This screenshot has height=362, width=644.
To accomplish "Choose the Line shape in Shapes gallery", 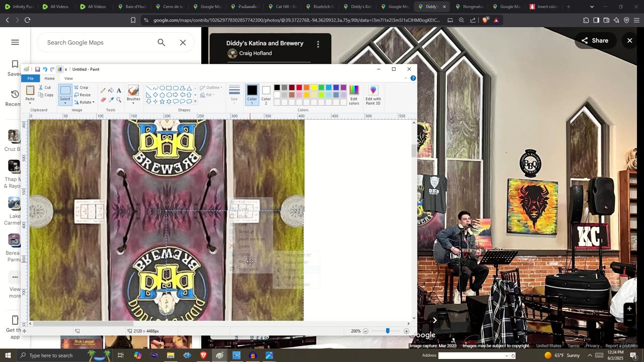I will pyautogui.click(x=149, y=88).
